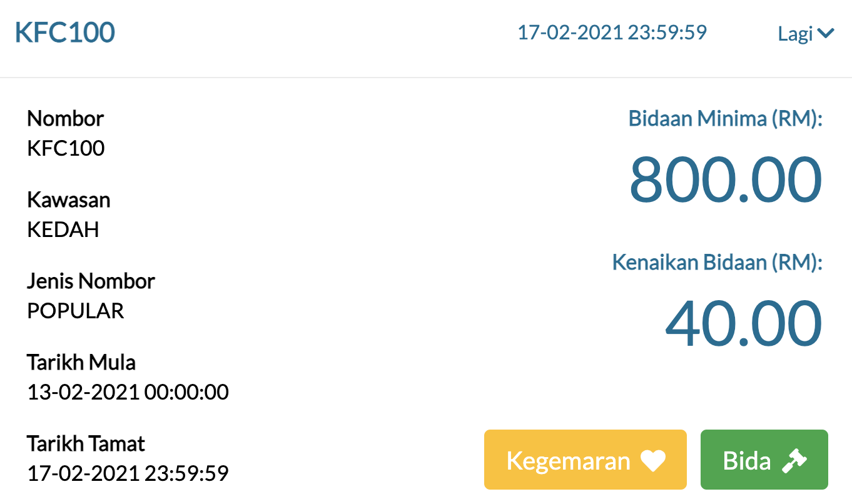
Task: Select the Kawasan field label
Action: tap(69, 199)
